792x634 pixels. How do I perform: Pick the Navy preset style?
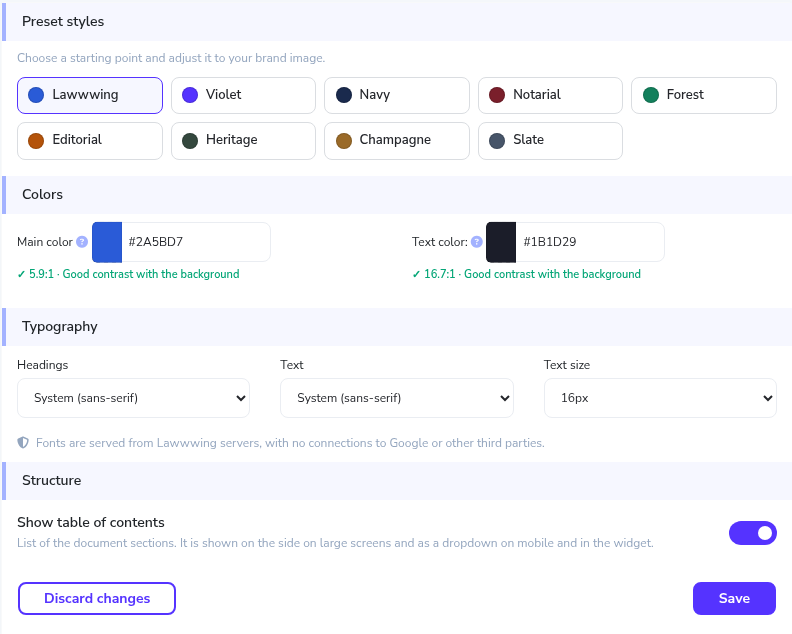tap(397, 95)
